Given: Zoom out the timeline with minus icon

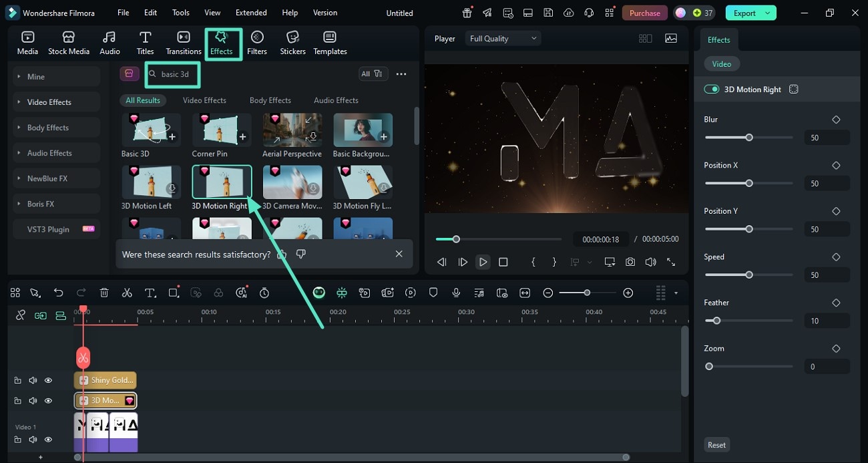Looking at the screenshot, I should tap(548, 293).
